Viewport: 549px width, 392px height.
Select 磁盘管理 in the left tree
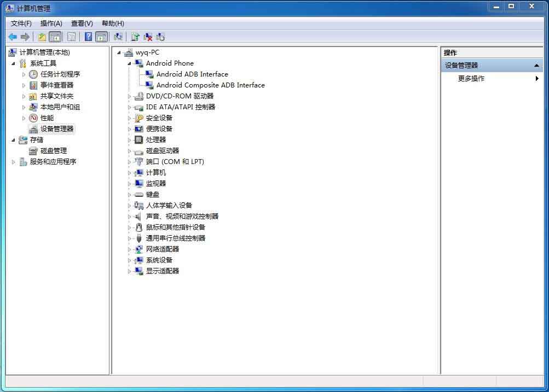[53, 151]
